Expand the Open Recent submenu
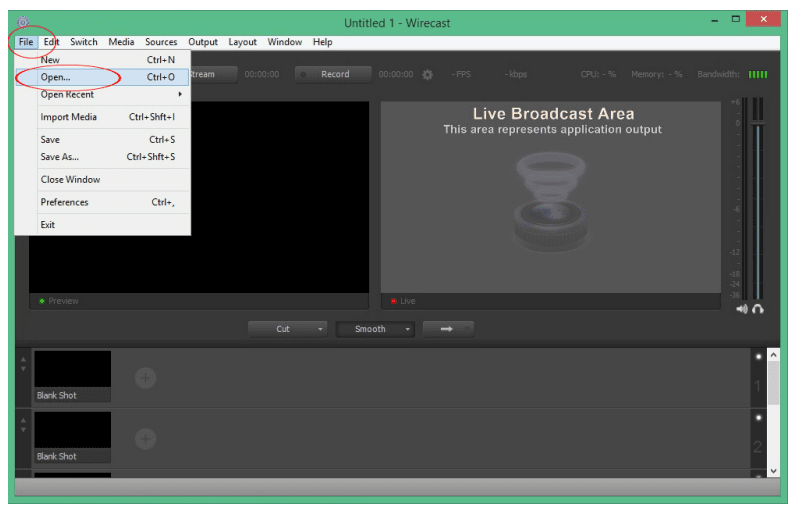 pyautogui.click(x=111, y=95)
